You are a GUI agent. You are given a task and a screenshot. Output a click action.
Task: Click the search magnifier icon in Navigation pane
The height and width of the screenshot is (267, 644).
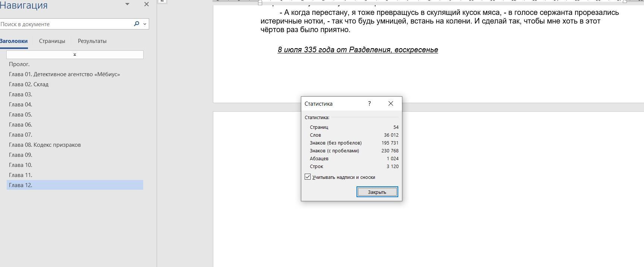coord(136,24)
